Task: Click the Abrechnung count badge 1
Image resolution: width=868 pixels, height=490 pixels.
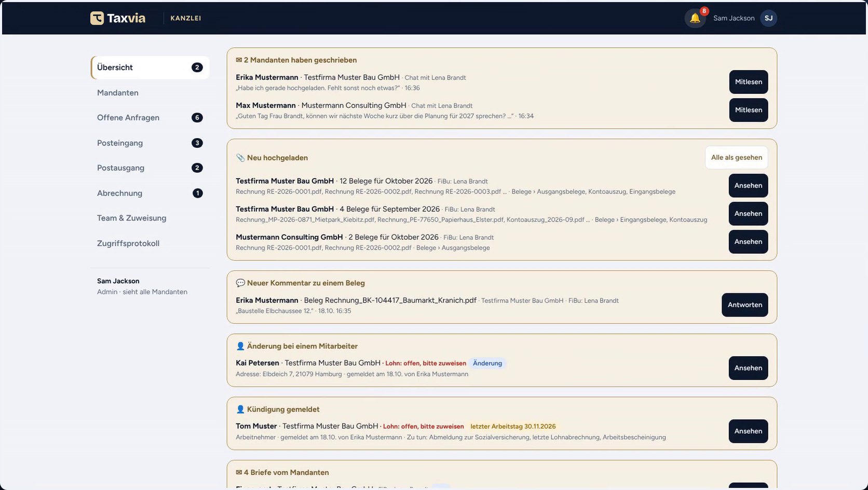Action: click(197, 193)
